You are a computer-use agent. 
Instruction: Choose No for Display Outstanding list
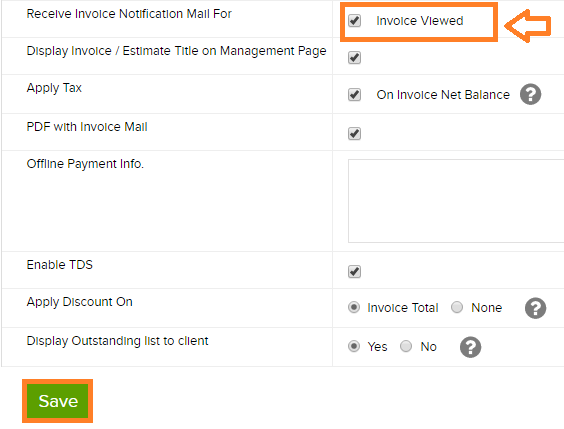[x=406, y=346]
